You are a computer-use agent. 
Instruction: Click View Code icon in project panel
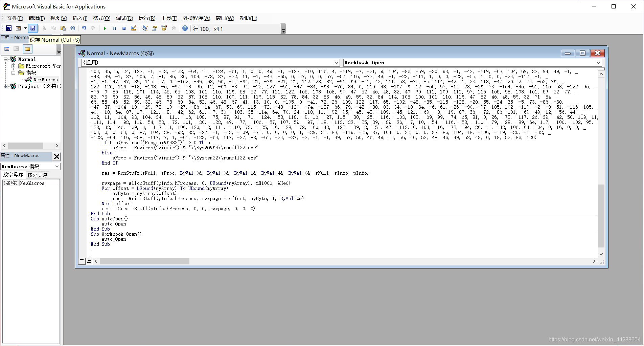click(7, 49)
